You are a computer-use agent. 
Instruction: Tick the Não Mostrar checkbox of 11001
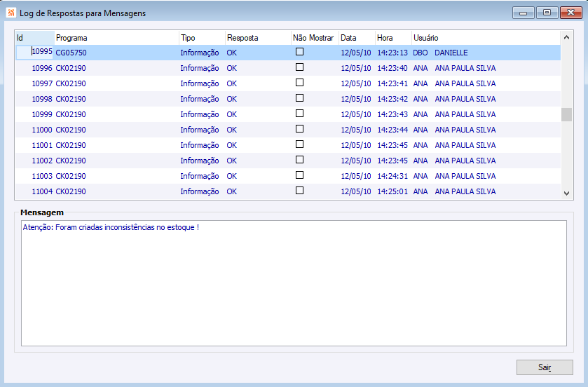299,144
